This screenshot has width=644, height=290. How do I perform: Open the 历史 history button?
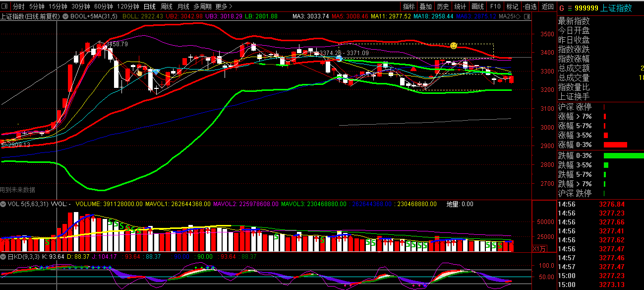[443, 6]
